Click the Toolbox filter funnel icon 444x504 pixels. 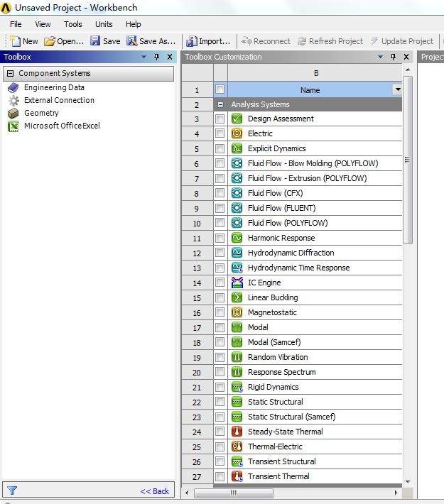pyautogui.click(x=12, y=491)
